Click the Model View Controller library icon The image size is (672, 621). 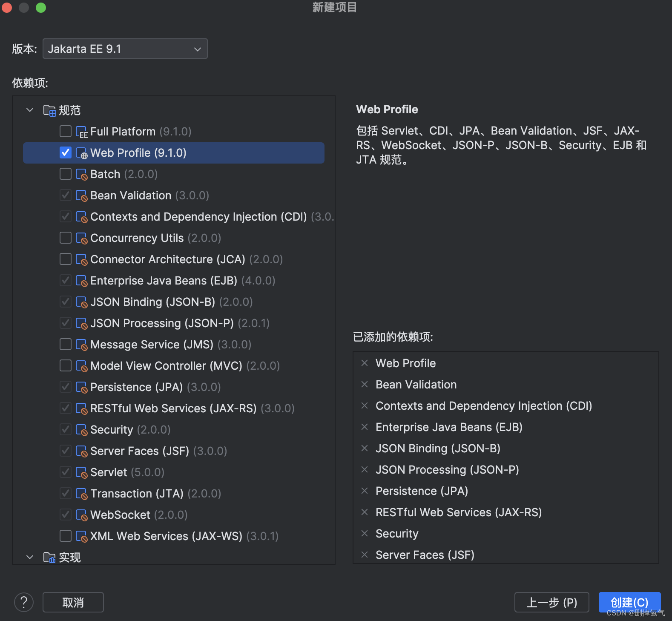tap(82, 366)
